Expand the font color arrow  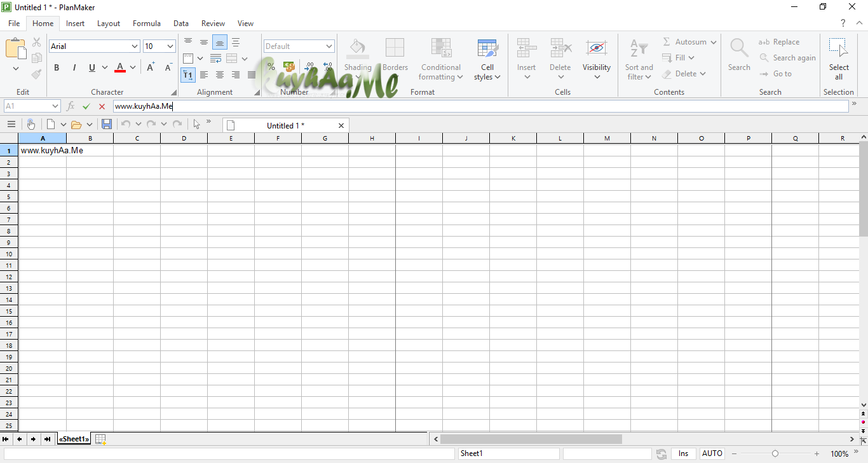pyautogui.click(x=133, y=67)
